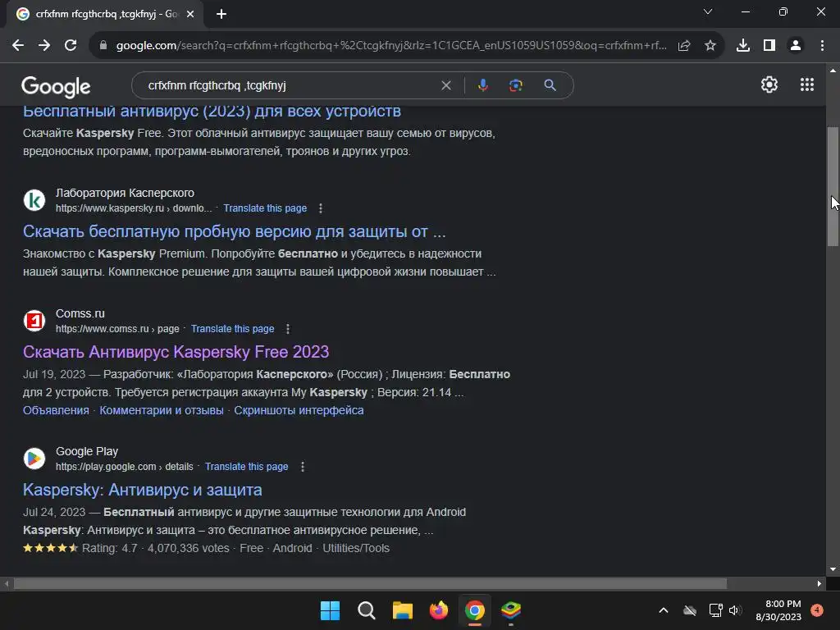Click the Comss.ru favicon
Screen dimensions: 840x630
pos(34,321)
